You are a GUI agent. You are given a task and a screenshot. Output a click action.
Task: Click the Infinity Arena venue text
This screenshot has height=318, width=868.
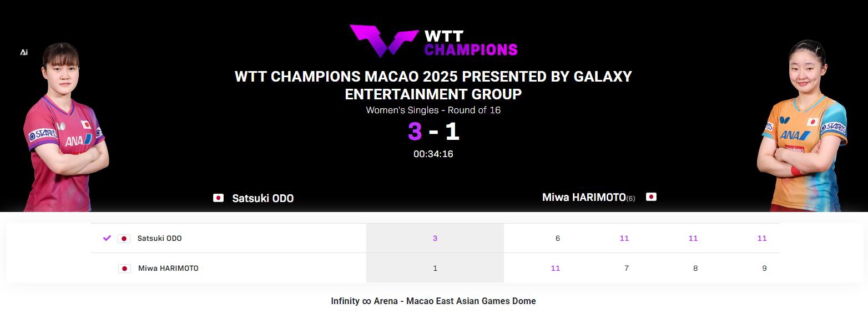tap(433, 301)
